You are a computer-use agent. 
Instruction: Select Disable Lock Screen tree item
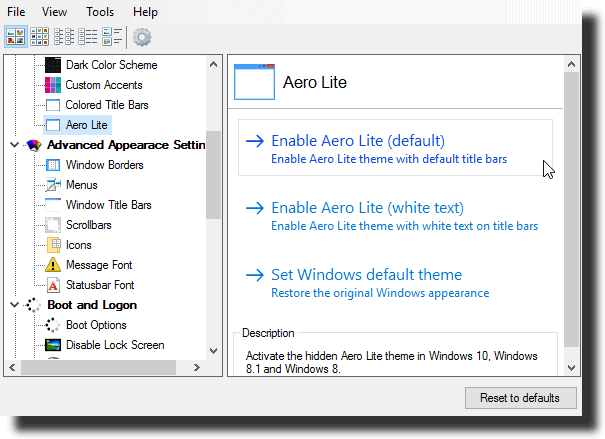pyautogui.click(x=115, y=345)
